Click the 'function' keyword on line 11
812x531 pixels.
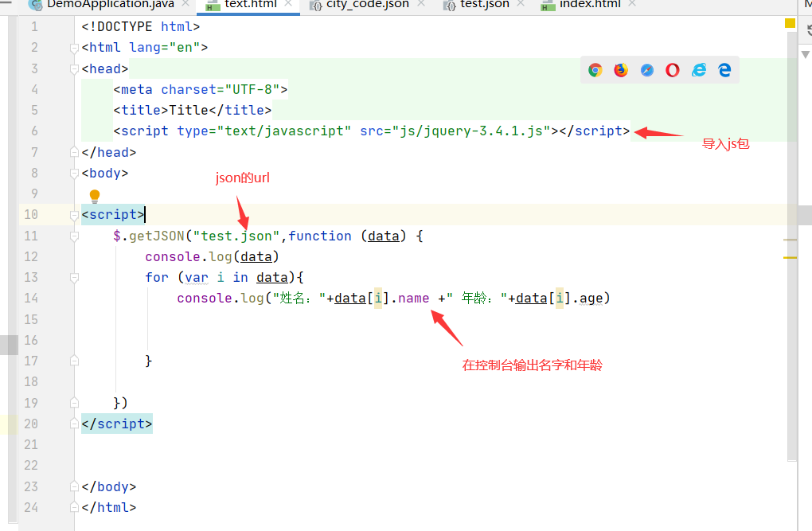coord(320,236)
